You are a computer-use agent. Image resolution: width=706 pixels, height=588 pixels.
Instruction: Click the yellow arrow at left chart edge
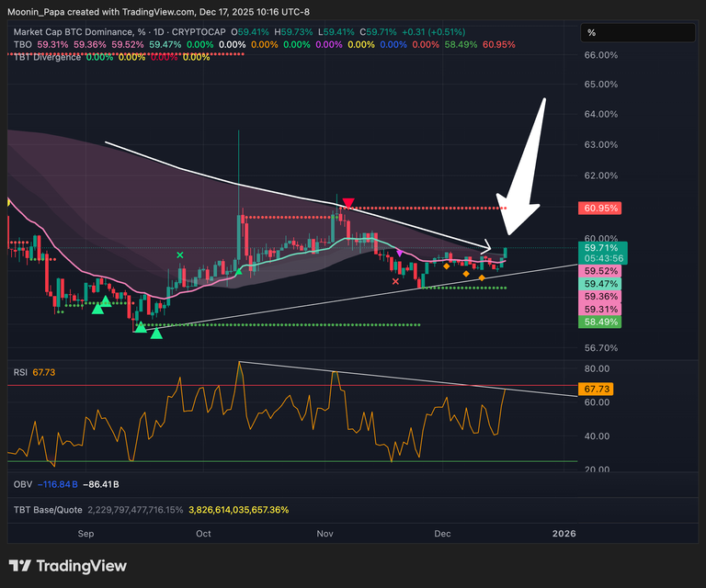pyautogui.click(x=9, y=201)
